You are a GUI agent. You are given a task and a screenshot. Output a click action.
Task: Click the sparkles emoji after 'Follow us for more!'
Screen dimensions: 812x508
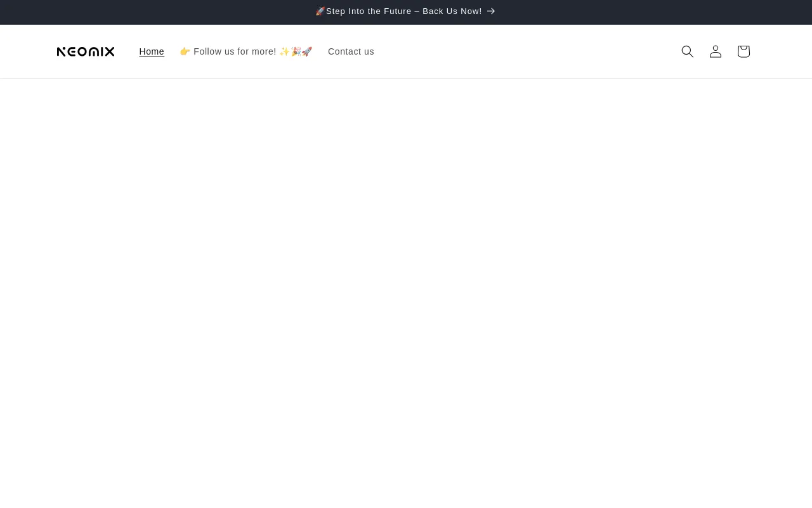[x=285, y=51]
